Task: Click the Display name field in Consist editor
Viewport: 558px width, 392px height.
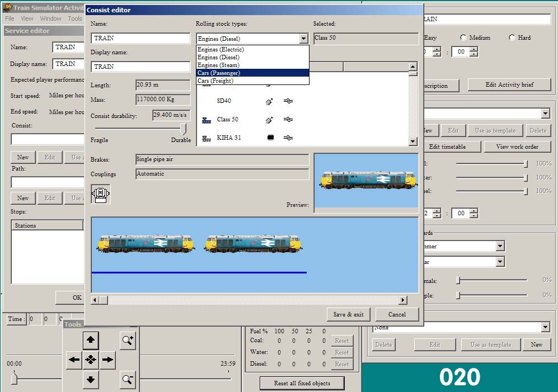Action: click(x=140, y=67)
